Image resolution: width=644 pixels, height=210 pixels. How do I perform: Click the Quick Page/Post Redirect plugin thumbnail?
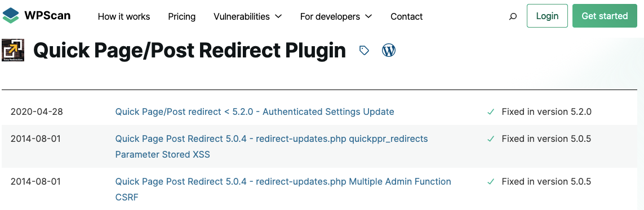pyautogui.click(x=13, y=50)
